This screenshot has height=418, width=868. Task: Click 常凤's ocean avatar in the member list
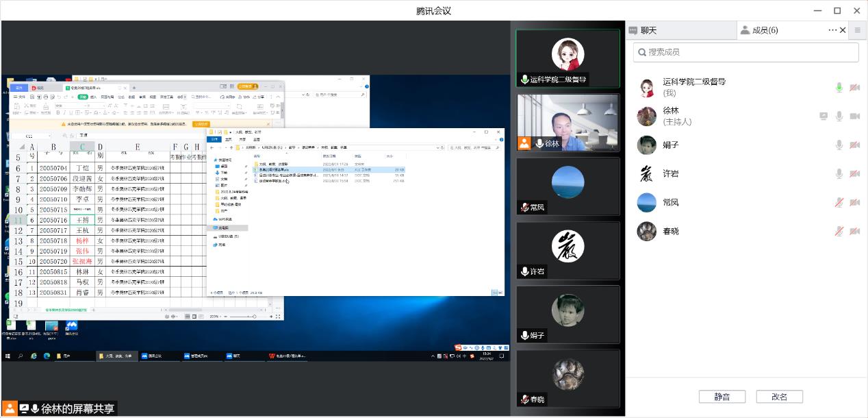(x=646, y=203)
